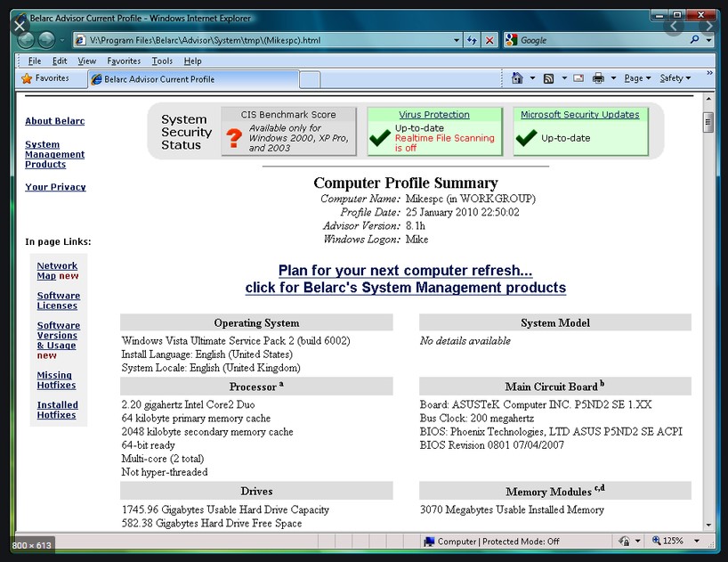Click the search magnifier icon

[x=694, y=40]
